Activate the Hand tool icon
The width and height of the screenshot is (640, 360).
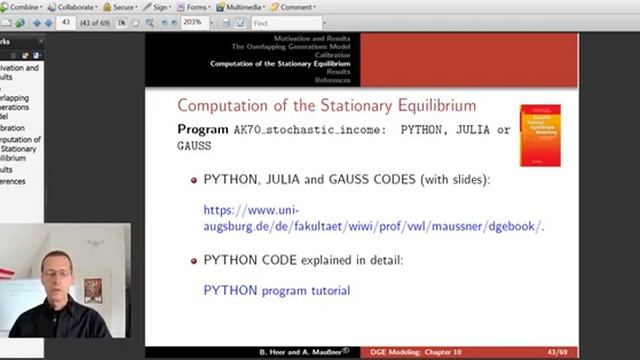[136, 23]
